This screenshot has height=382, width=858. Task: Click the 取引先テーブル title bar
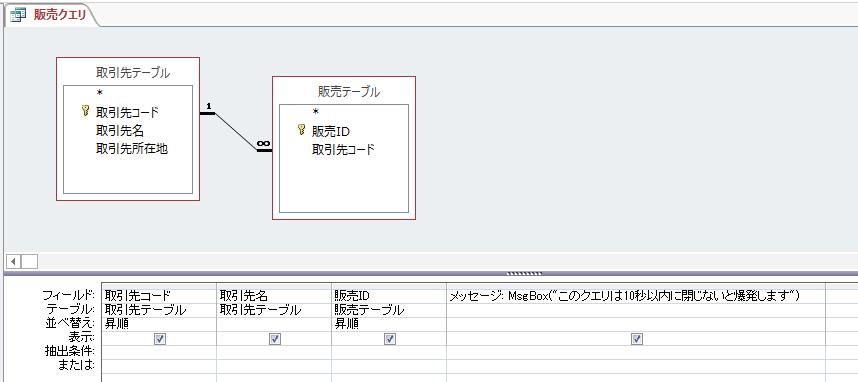point(128,72)
